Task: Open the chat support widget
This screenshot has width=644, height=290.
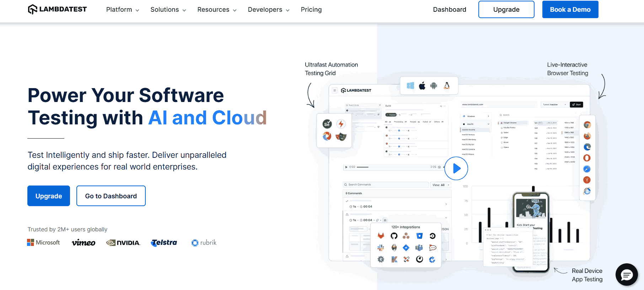Action: (627, 274)
